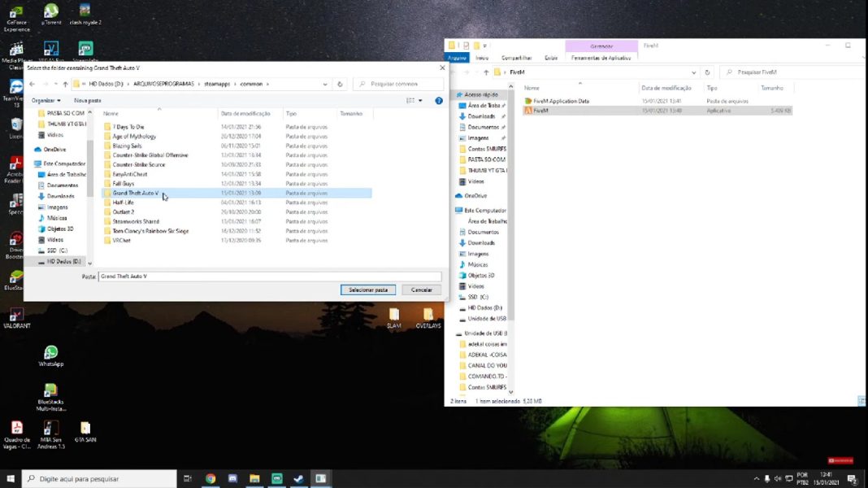
Task: Switch to the Exibir ribbon tab
Action: tap(551, 58)
